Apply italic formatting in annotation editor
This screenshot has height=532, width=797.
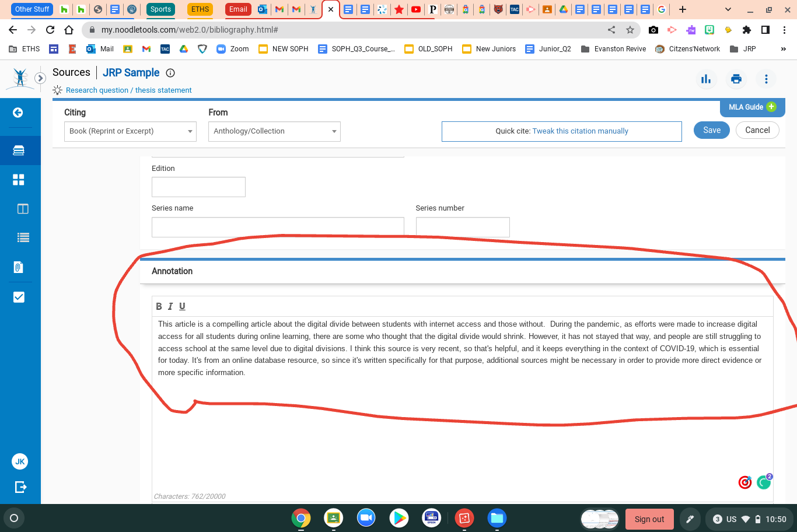[170, 306]
